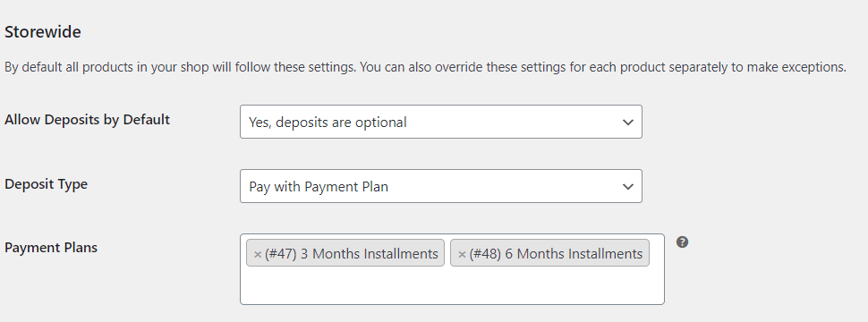
Task: Click the 'Allow Deposits by Default' field label
Action: click(87, 120)
